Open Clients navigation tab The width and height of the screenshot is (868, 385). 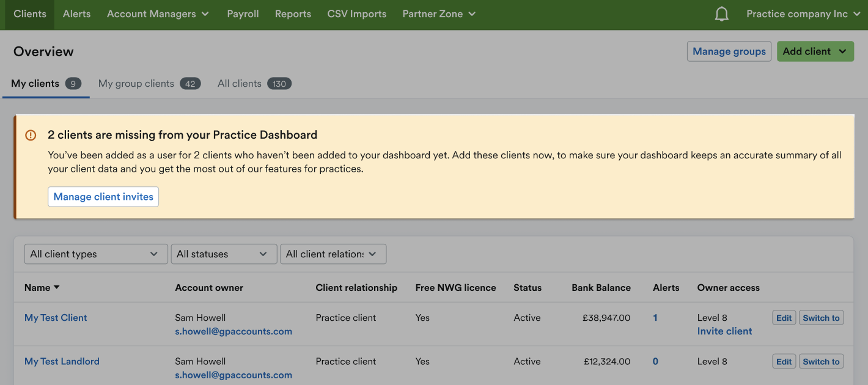click(30, 14)
